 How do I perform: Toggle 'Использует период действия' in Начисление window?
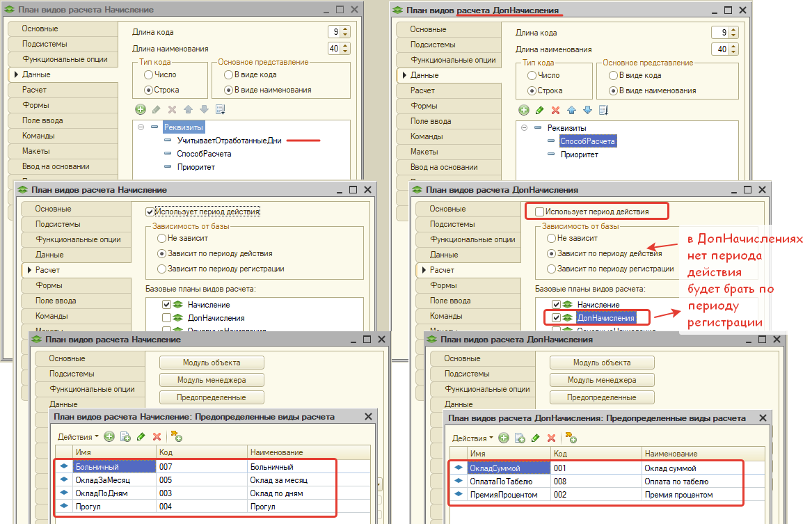click(x=150, y=212)
